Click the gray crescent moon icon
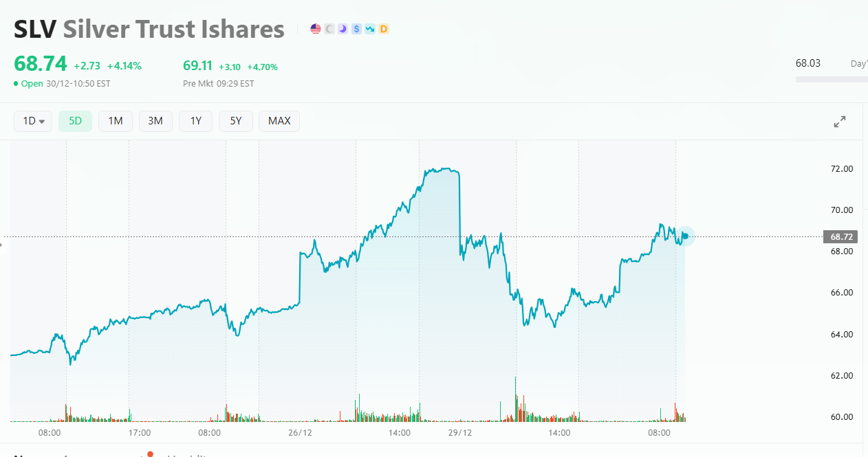868x457 pixels. [329, 29]
